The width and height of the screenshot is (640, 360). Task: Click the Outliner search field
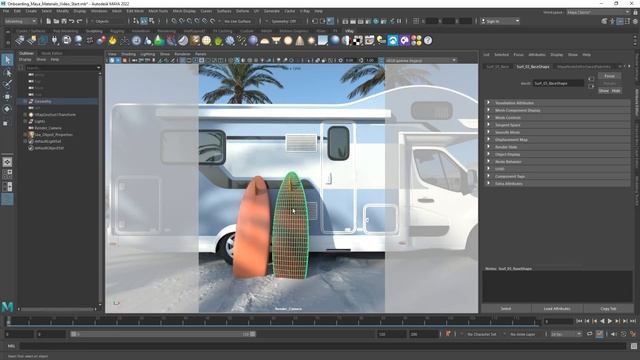pos(62,68)
